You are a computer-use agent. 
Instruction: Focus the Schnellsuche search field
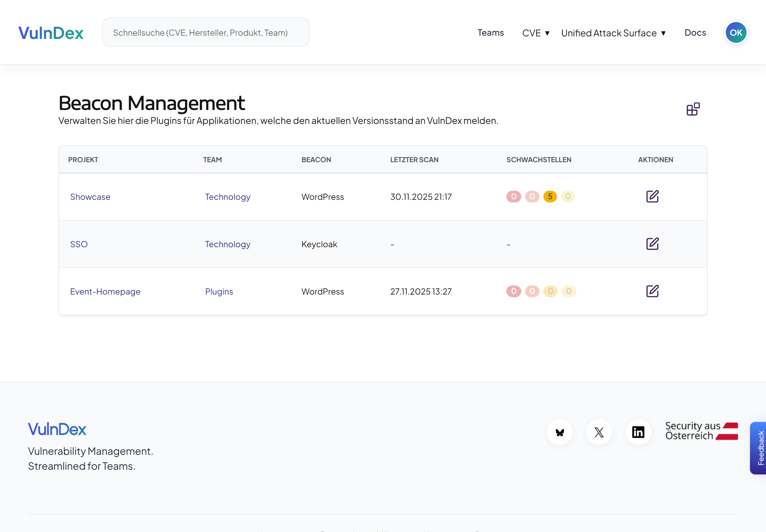[x=205, y=32]
